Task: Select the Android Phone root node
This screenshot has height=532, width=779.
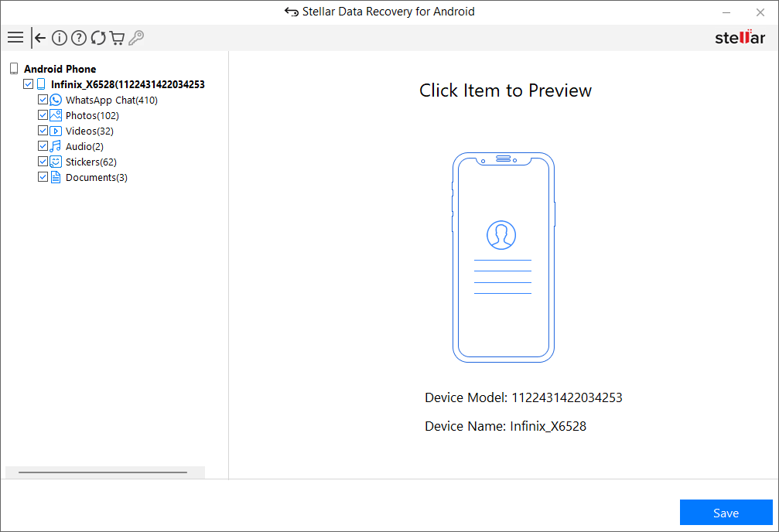Action: pos(60,69)
